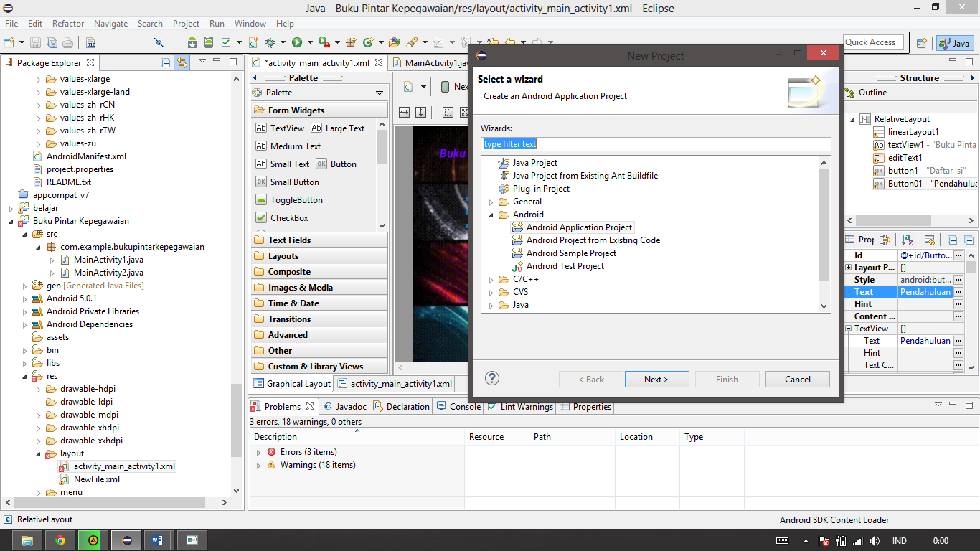980x551 pixels.
Task: Switch to the Javadoc tab
Action: pos(344,407)
